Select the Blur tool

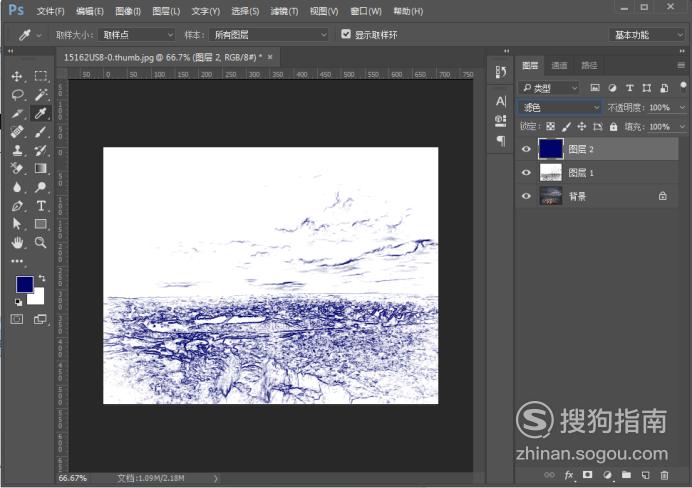17,187
